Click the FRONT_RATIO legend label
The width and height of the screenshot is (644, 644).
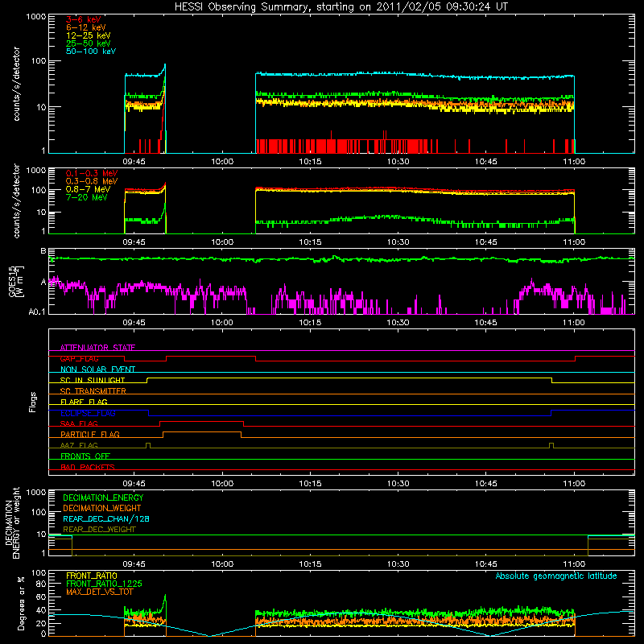[x=92, y=576]
